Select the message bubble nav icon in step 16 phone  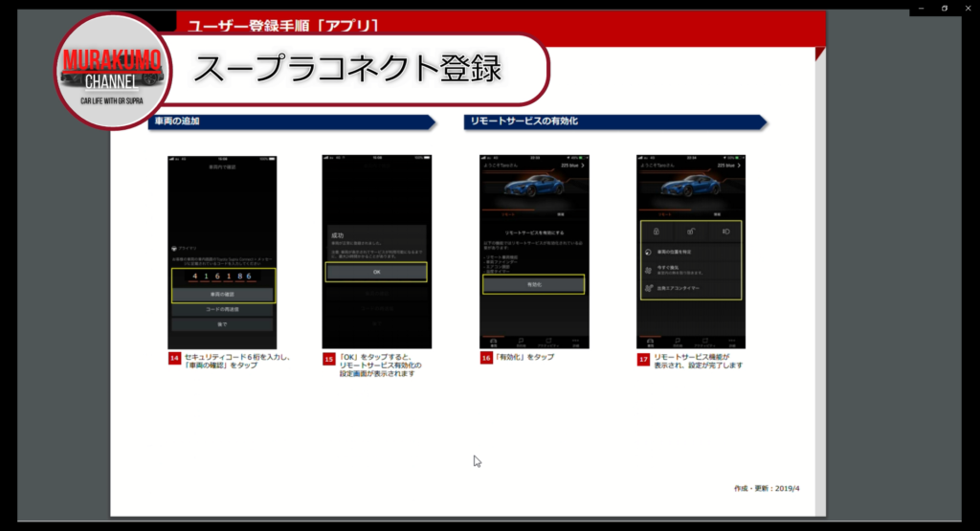[x=521, y=342]
